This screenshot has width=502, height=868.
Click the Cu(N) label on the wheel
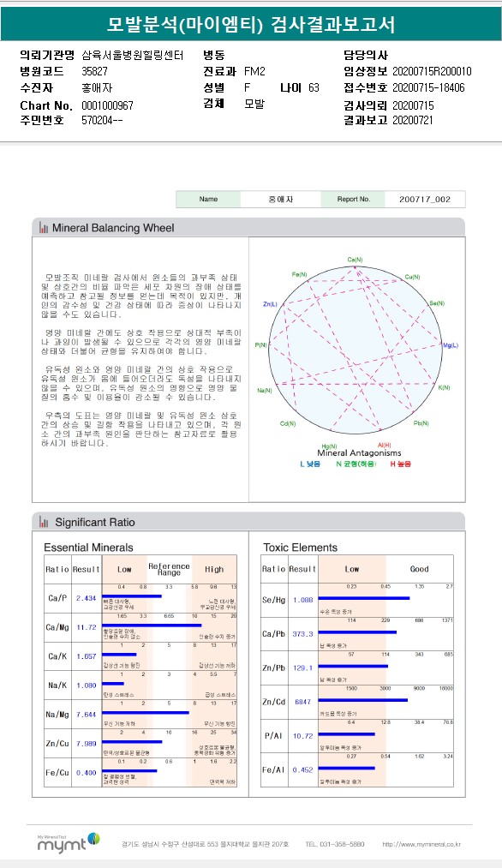412,277
